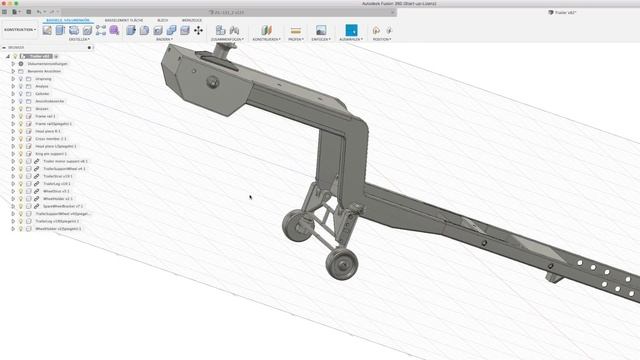Expand the Trailer motor support v8:1 node

(13, 161)
